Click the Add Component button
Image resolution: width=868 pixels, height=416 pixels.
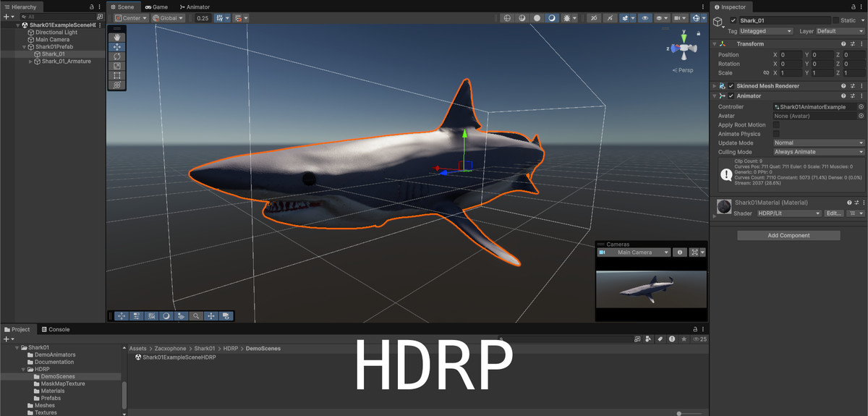[788, 235]
